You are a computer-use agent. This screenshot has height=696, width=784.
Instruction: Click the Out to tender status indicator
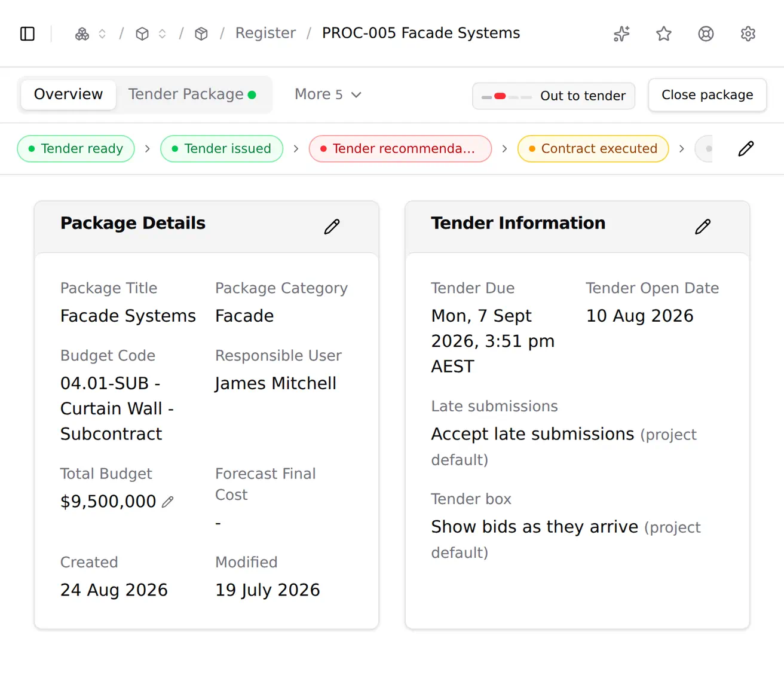(x=553, y=96)
